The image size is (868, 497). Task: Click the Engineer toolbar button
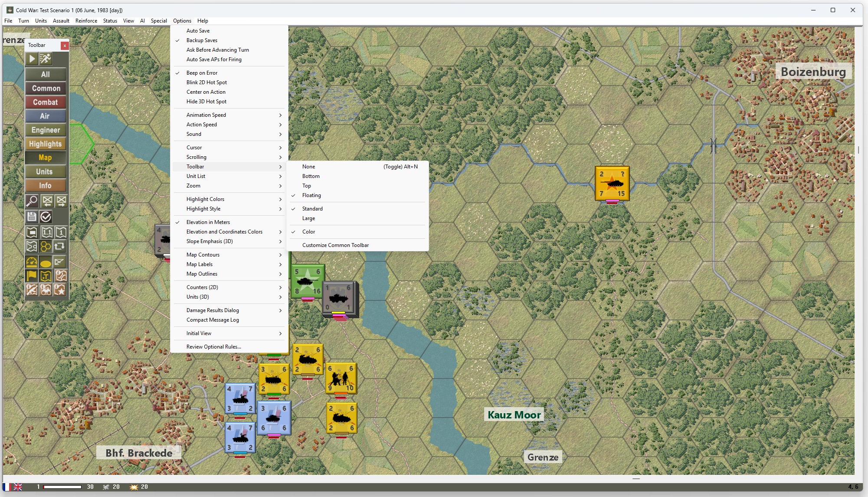click(46, 130)
